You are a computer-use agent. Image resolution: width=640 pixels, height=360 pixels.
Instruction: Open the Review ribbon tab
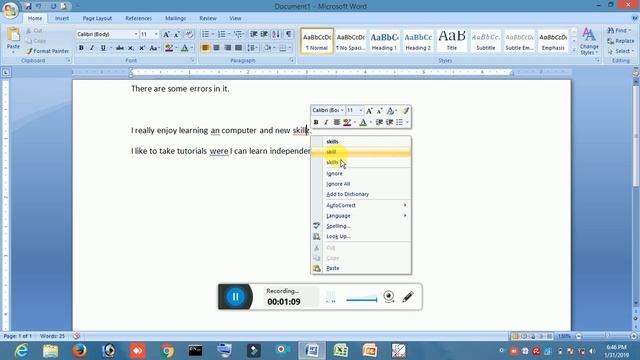click(208, 18)
